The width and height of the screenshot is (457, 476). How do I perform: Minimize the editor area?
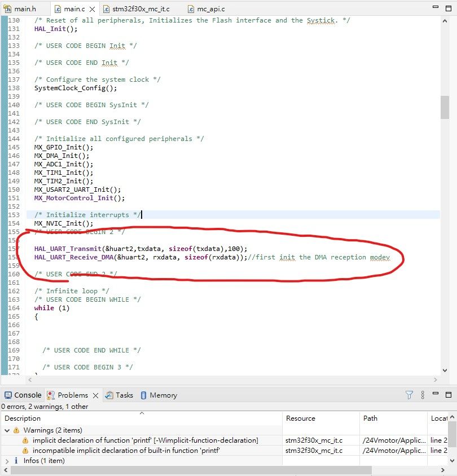436,7
